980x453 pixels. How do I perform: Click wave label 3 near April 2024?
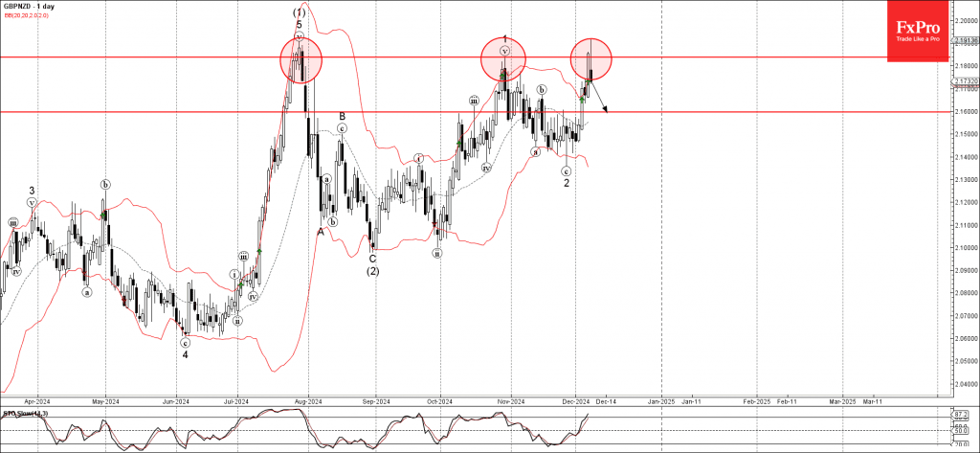point(32,191)
